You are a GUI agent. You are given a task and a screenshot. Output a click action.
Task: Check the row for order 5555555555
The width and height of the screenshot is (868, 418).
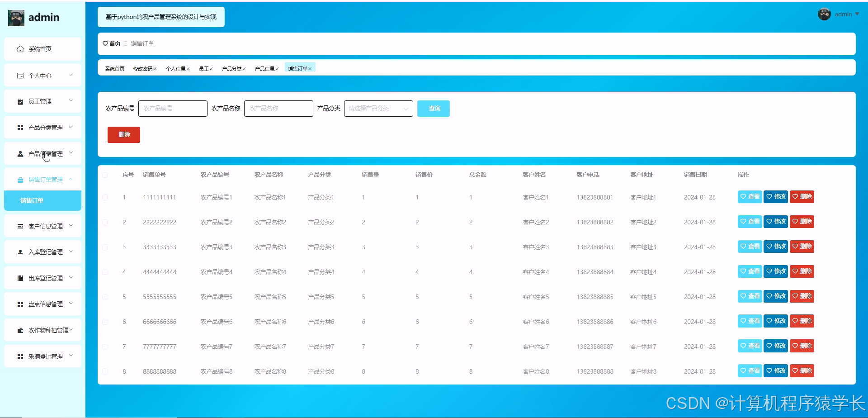pos(105,297)
